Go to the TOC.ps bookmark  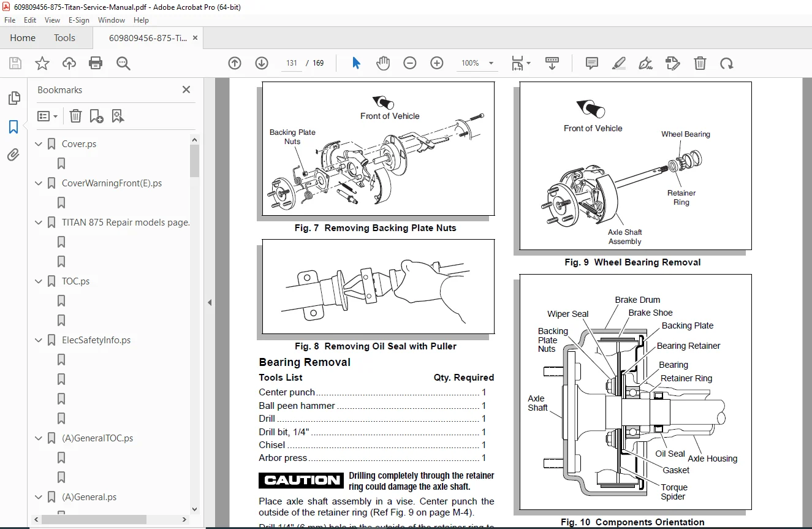(76, 281)
